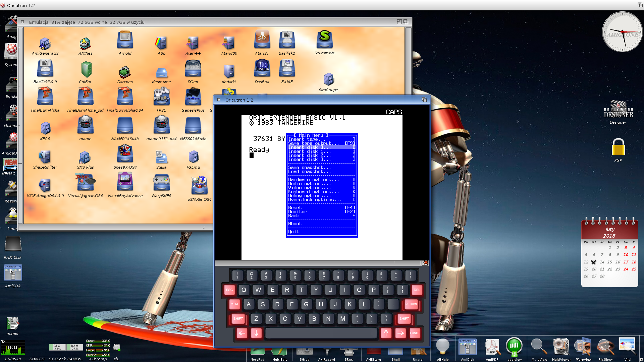
Task: Select 'Quit' in Oricutron Main Menu
Action: point(322,232)
